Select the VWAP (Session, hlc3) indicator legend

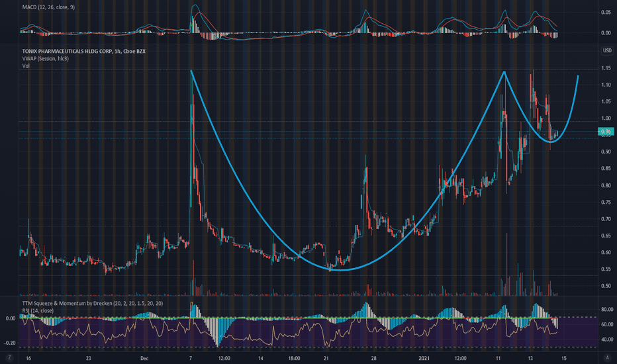click(45, 59)
